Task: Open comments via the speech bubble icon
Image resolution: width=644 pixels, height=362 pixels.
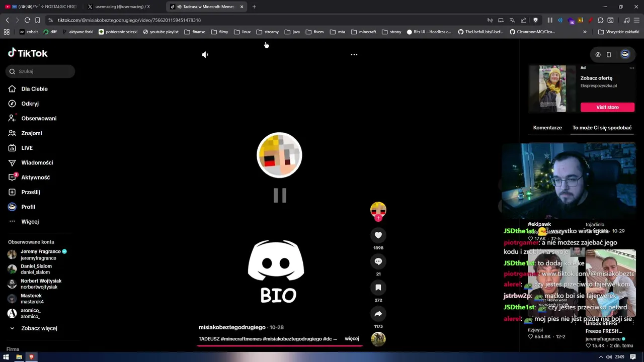Action: click(x=378, y=261)
